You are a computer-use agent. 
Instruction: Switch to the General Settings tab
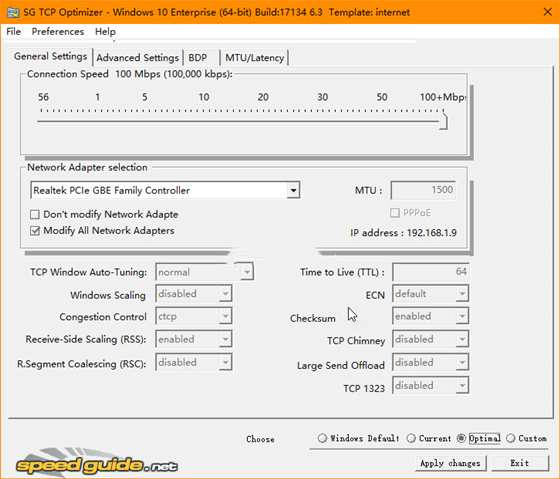[x=51, y=56]
